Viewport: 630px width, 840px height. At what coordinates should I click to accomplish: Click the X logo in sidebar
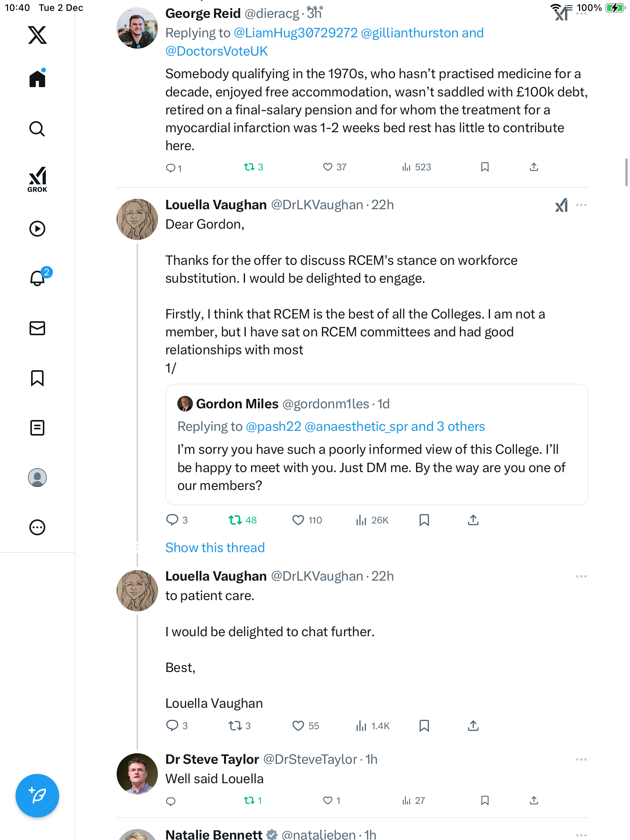[37, 35]
